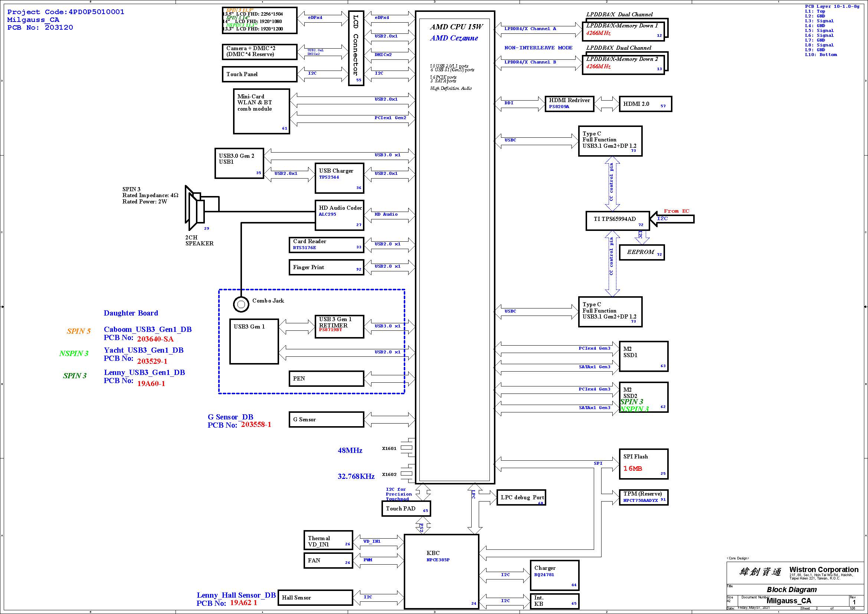
Task: Click the LPC arrow beneath the CPU
Action: click(x=475, y=509)
